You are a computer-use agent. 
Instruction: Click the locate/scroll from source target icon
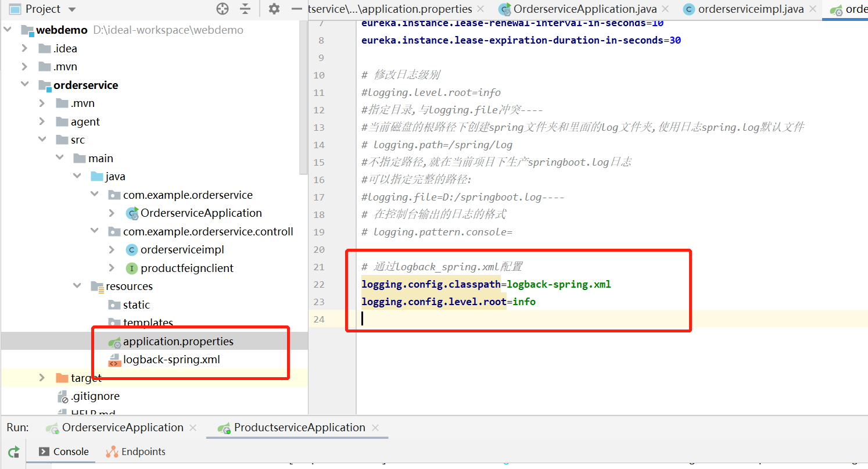223,9
